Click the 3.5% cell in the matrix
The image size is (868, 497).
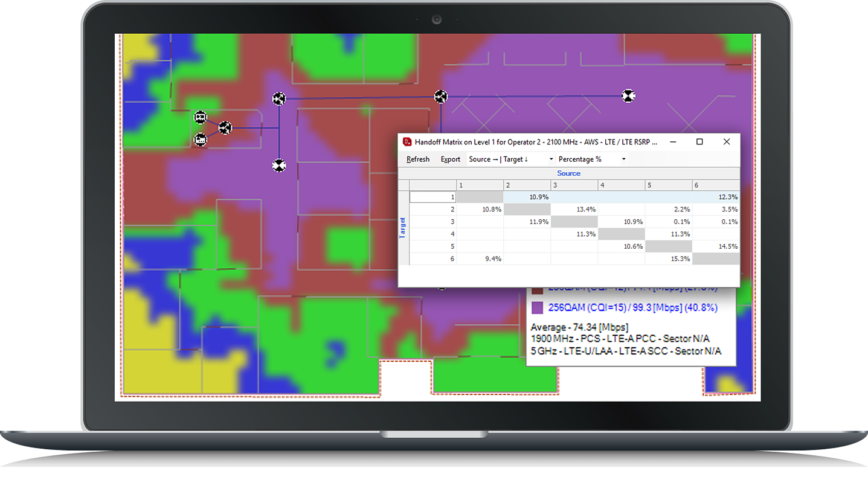pos(716,209)
